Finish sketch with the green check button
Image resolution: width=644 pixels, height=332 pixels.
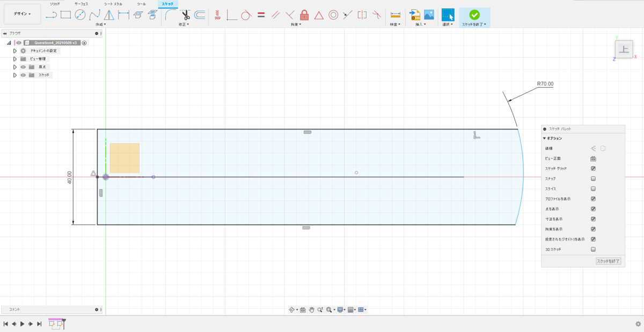click(x=474, y=15)
